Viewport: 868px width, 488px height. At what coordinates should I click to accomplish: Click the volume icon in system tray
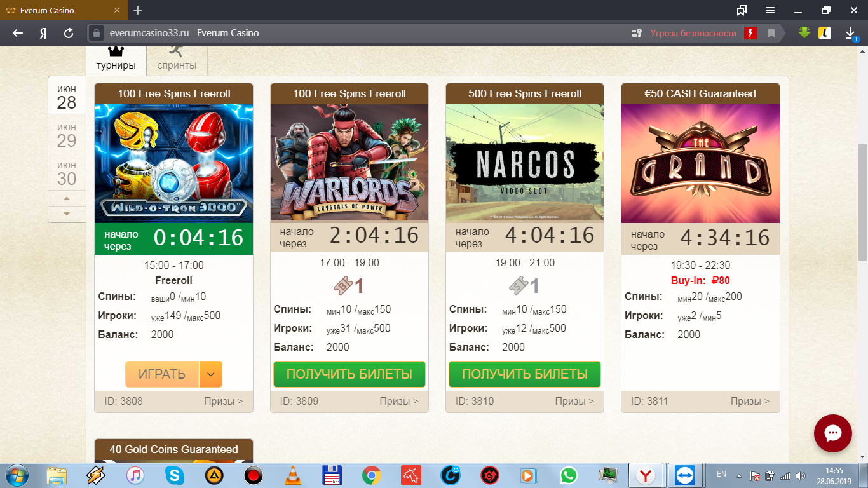click(801, 475)
